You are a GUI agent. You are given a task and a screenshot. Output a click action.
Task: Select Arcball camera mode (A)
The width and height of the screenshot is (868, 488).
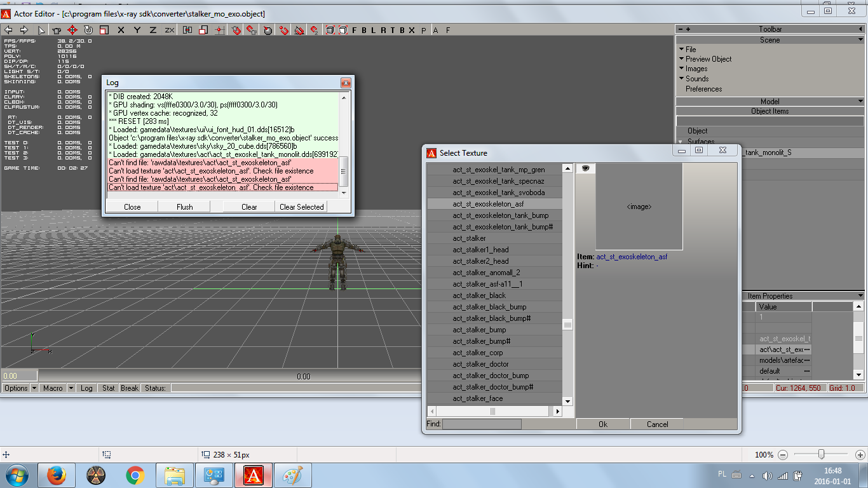click(435, 30)
